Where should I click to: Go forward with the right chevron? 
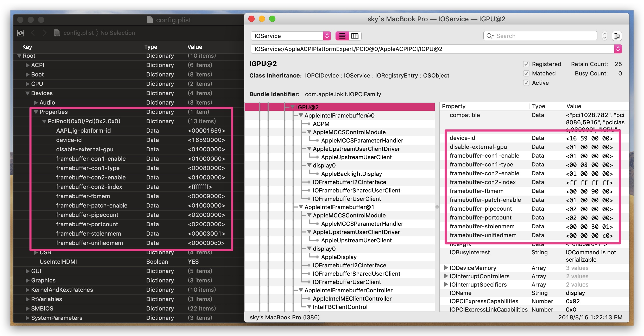(45, 33)
